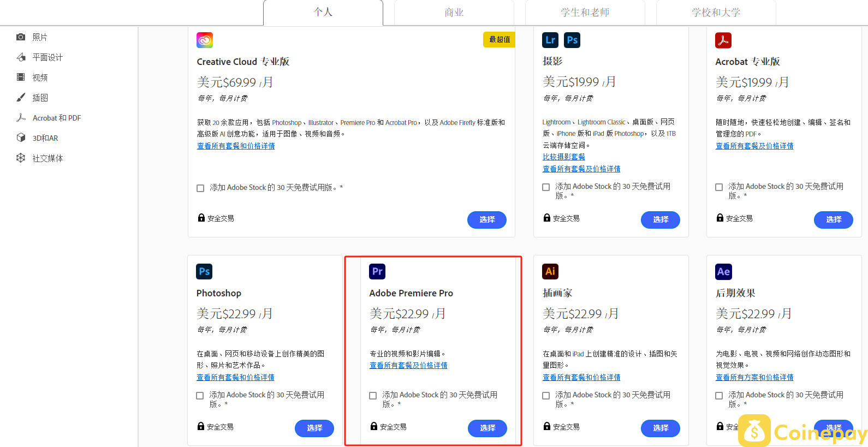The image size is (868, 447).
Task: Open the 比较摄影套餐 link
Action: [564, 157]
